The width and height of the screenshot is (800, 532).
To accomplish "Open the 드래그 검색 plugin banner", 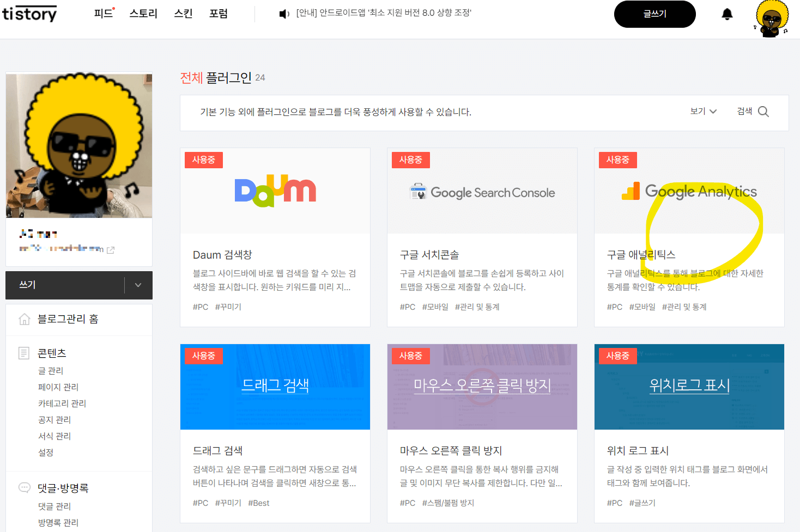I will [x=275, y=387].
